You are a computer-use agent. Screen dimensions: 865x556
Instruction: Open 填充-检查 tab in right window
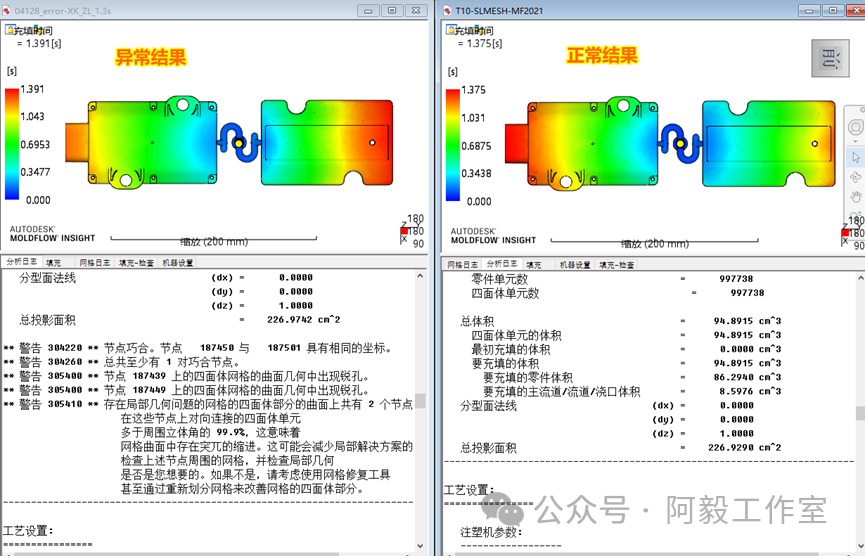[x=617, y=265]
